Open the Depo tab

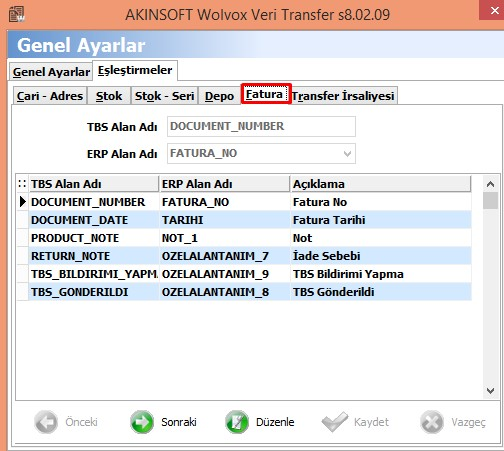(x=219, y=96)
